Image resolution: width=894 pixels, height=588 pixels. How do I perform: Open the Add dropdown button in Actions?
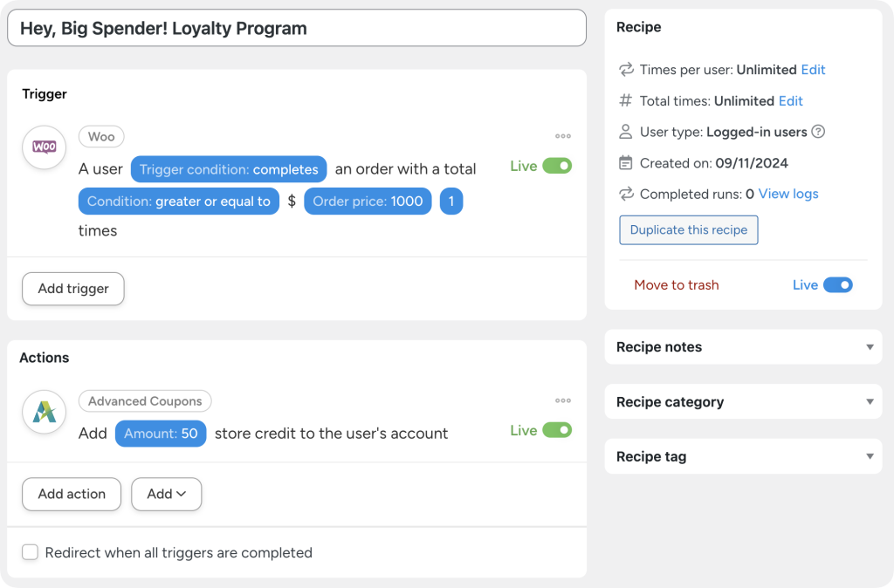tap(166, 494)
